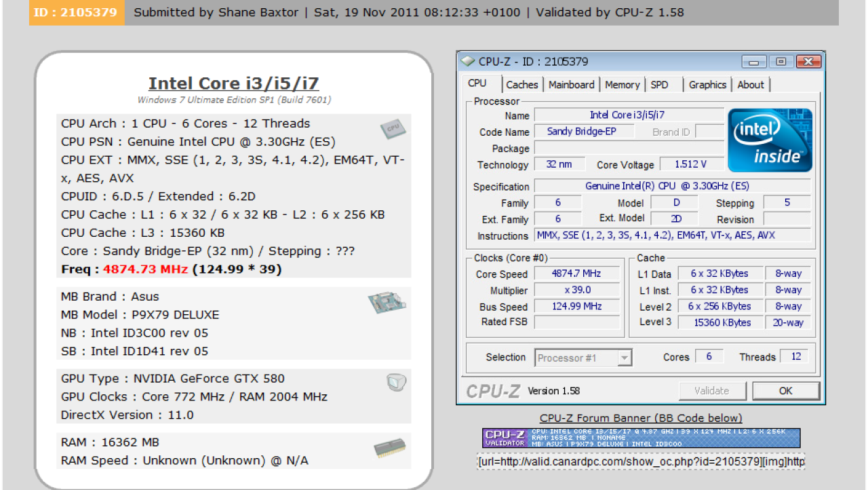Click the ID : 2105379 orange badge
This screenshot has height=490, width=868.
(77, 12)
